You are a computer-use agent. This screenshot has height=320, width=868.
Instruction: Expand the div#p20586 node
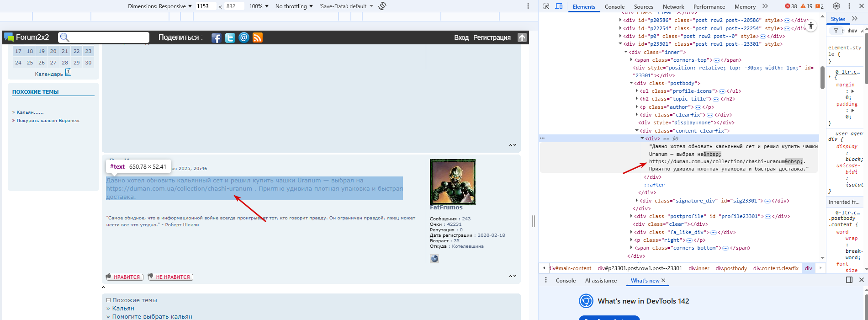[620, 20]
